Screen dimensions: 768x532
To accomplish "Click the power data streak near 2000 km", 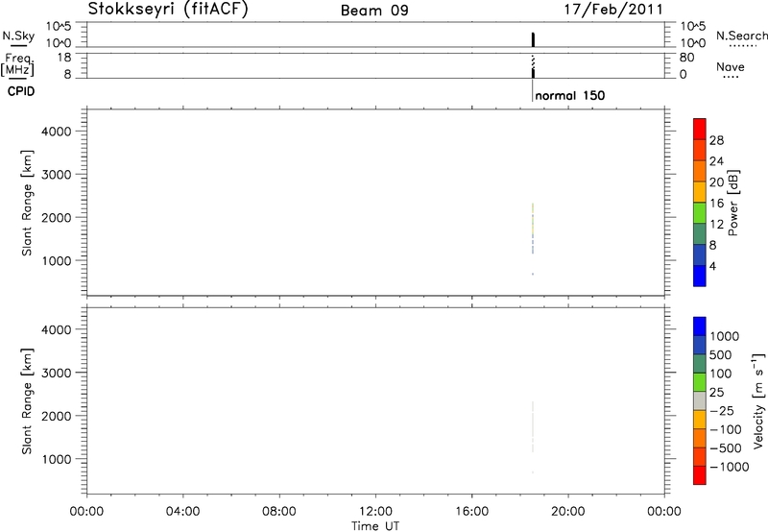I will 533,229.
